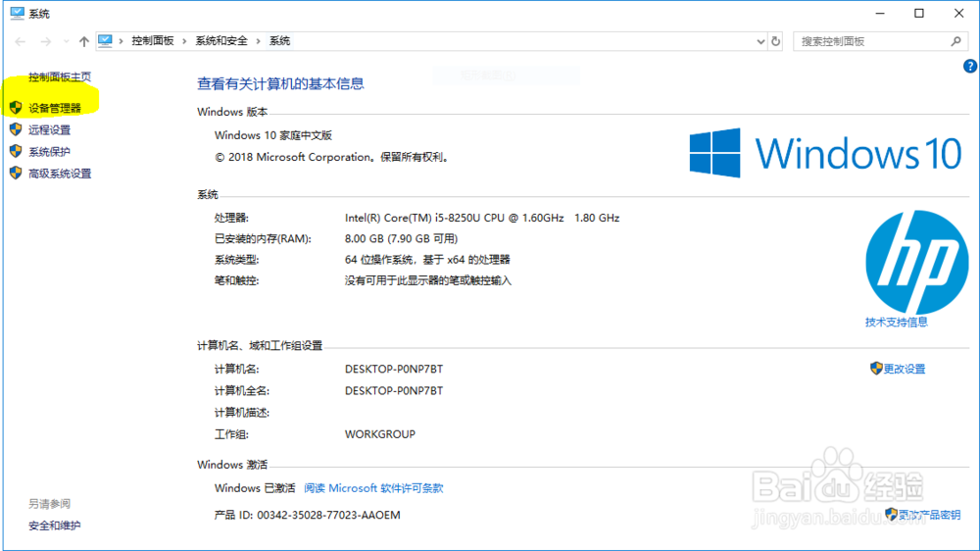This screenshot has height=551, width=980.
Task: Close the 系统 window
Action: click(958, 13)
